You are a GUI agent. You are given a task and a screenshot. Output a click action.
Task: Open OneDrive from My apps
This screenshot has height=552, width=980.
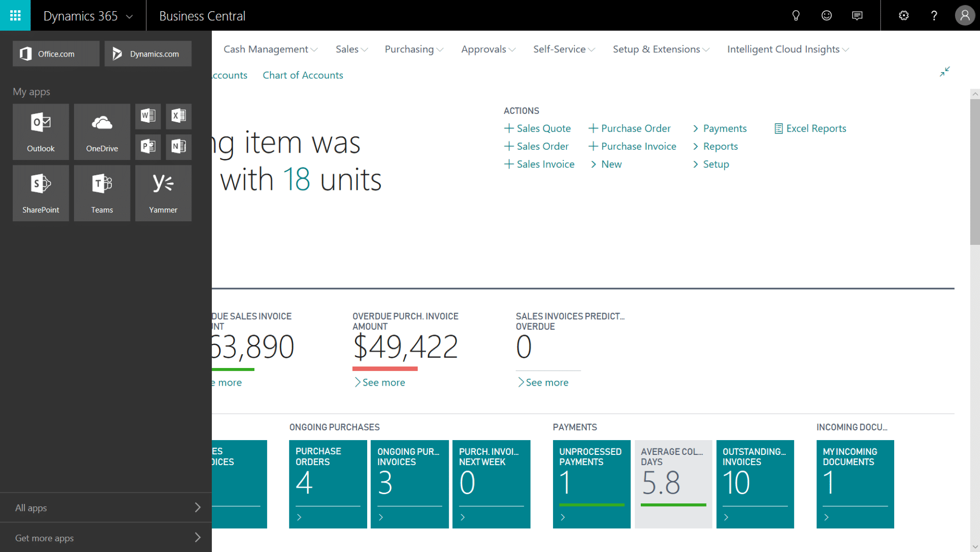pyautogui.click(x=101, y=131)
